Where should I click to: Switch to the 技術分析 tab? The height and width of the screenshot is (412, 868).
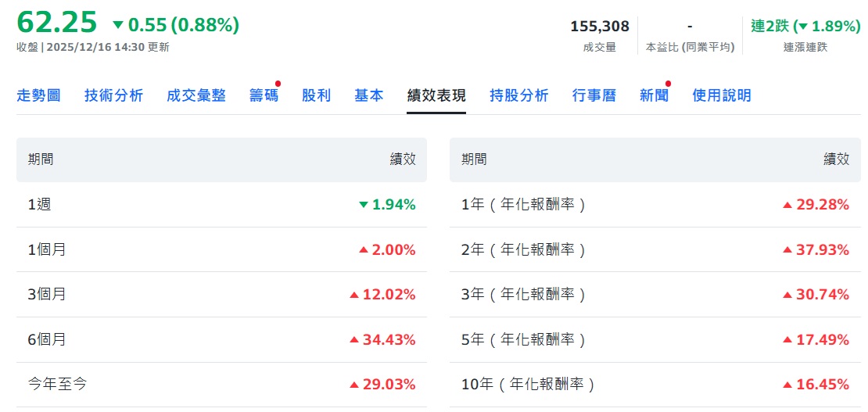pos(113,95)
